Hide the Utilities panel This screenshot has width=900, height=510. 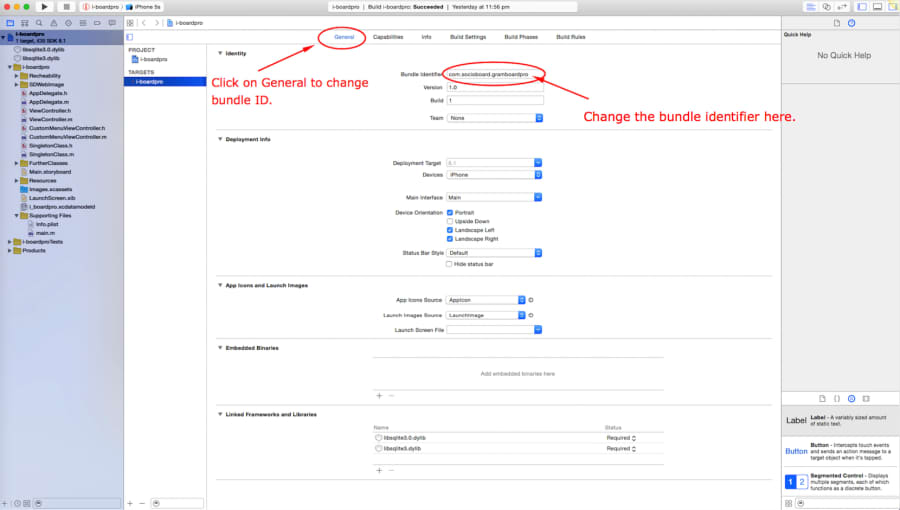click(x=893, y=7)
